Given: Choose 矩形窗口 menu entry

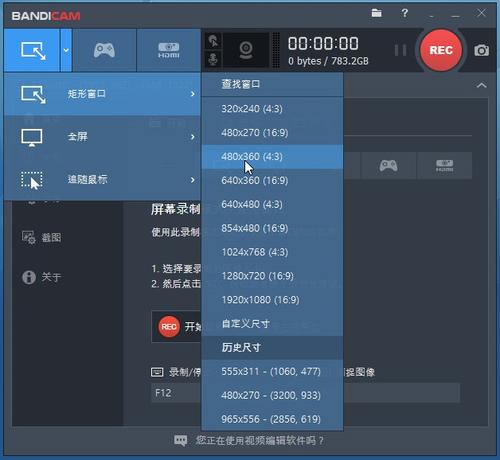Looking at the screenshot, I should [x=102, y=94].
